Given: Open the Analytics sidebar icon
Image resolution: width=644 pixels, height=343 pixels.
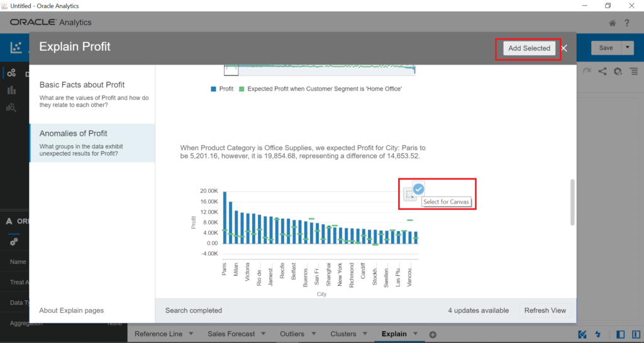Looking at the screenshot, I should point(11,107).
